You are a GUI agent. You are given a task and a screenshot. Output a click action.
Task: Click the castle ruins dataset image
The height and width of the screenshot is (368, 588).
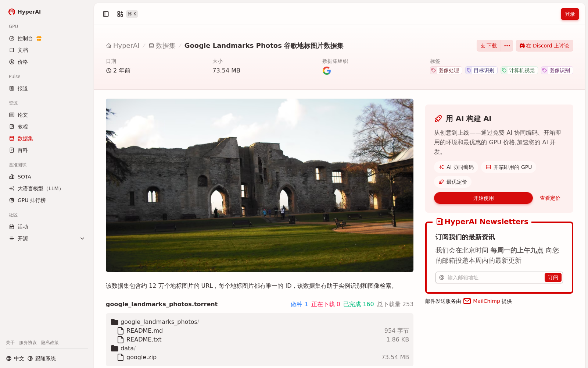click(x=259, y=185)
